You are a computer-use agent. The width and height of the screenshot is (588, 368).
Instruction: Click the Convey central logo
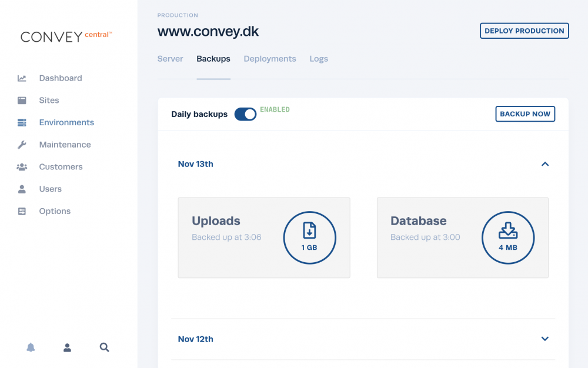coord(66,36)
